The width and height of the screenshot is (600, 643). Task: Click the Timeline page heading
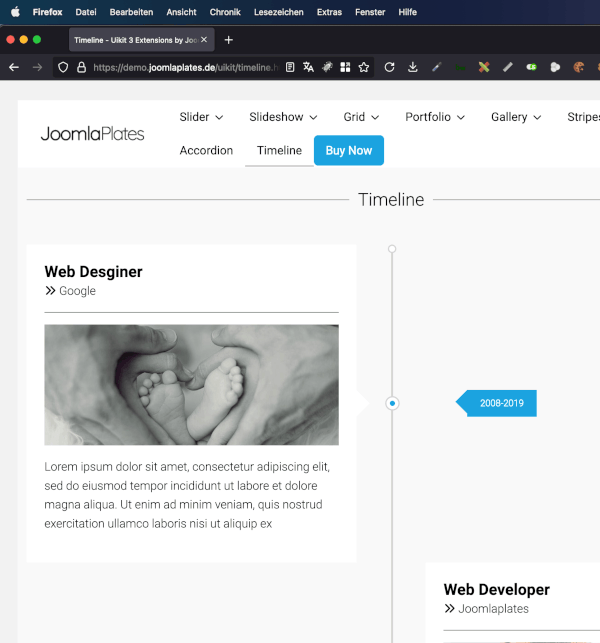[x=391, y=200]
